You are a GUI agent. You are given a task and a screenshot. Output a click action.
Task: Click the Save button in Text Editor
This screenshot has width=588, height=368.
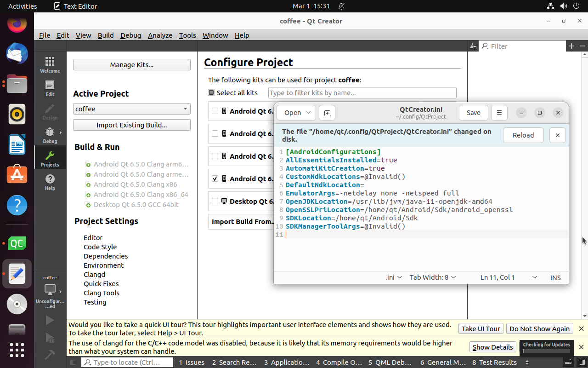(x=474, y=113)
